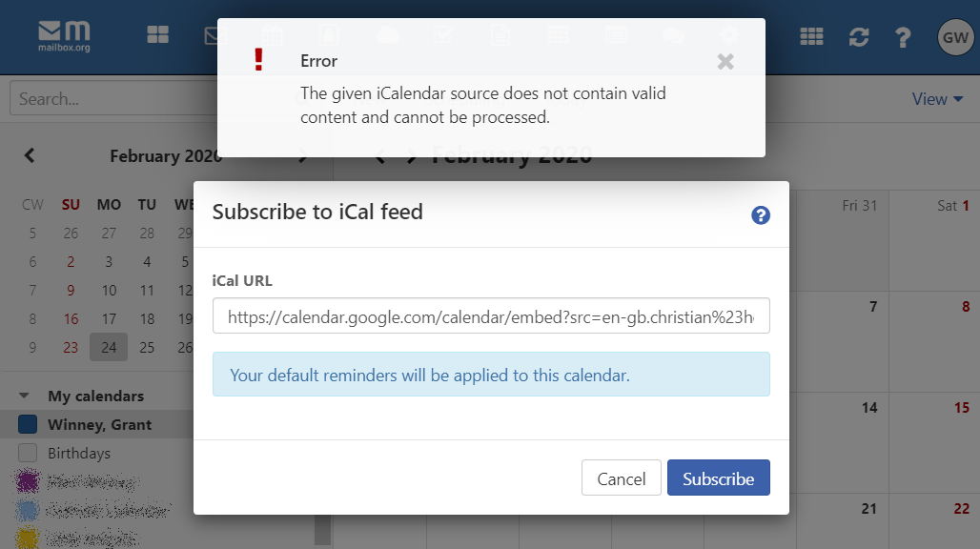Viewport: 980px width, 549px height.
Task: Toggle the yellow blurred calendar checkbox
Action: point(28,538)
